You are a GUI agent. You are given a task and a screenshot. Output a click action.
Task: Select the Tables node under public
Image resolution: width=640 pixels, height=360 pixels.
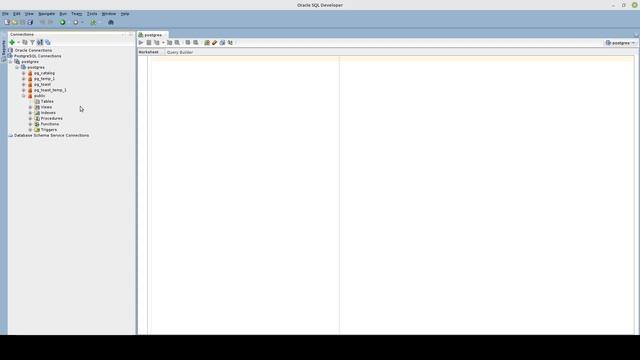[47, 101]
